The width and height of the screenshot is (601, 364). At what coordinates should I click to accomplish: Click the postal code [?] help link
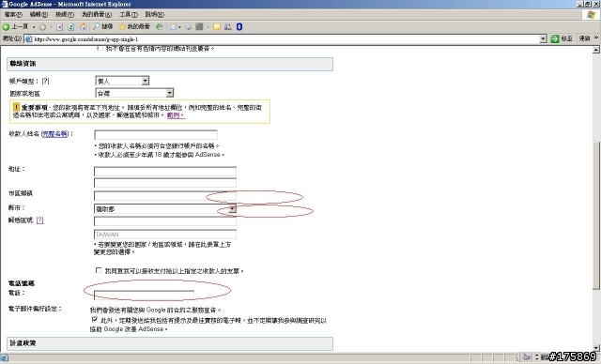pos(39,220)
